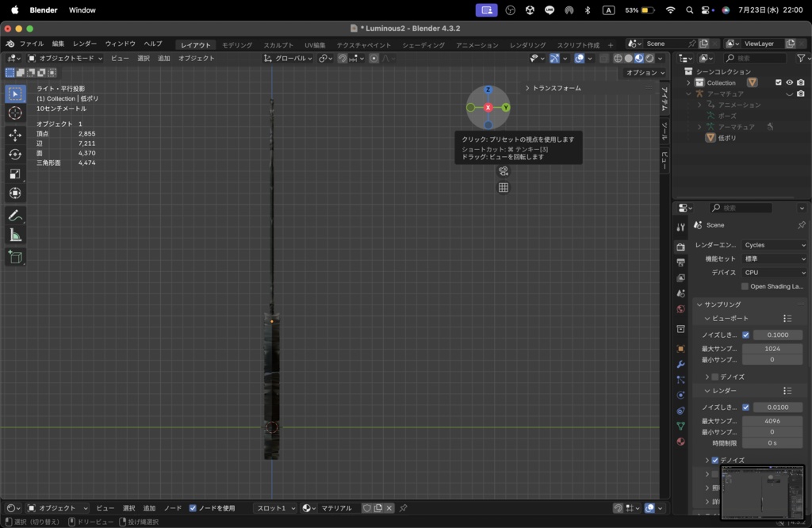The image size is (812, 528).
Task: Toggle the camera view icon in viewport
Action: pos(503,171)
